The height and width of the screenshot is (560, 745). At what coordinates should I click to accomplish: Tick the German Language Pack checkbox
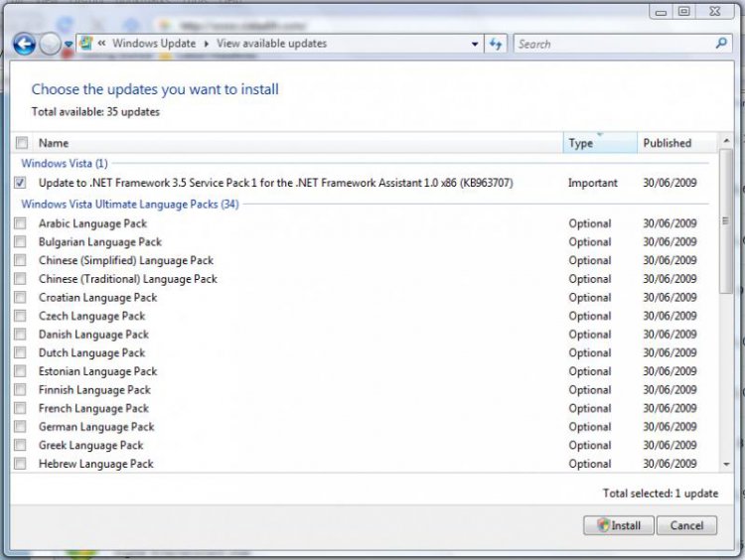pos(20,427)
